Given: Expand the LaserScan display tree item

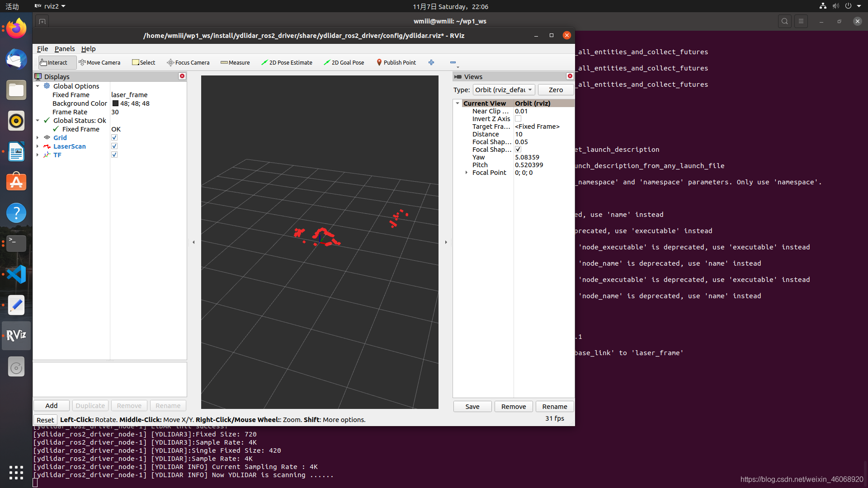Looking at the screenshot, I should (38, 146).
